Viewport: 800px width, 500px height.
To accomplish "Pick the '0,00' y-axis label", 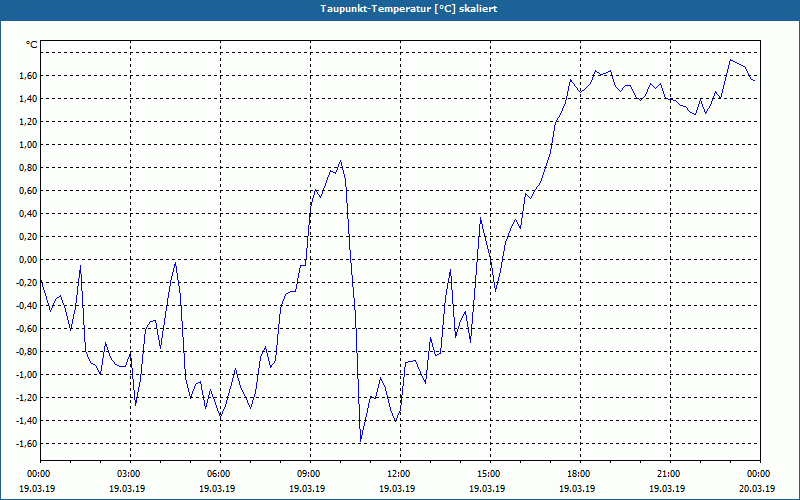I will coord(29,260).
